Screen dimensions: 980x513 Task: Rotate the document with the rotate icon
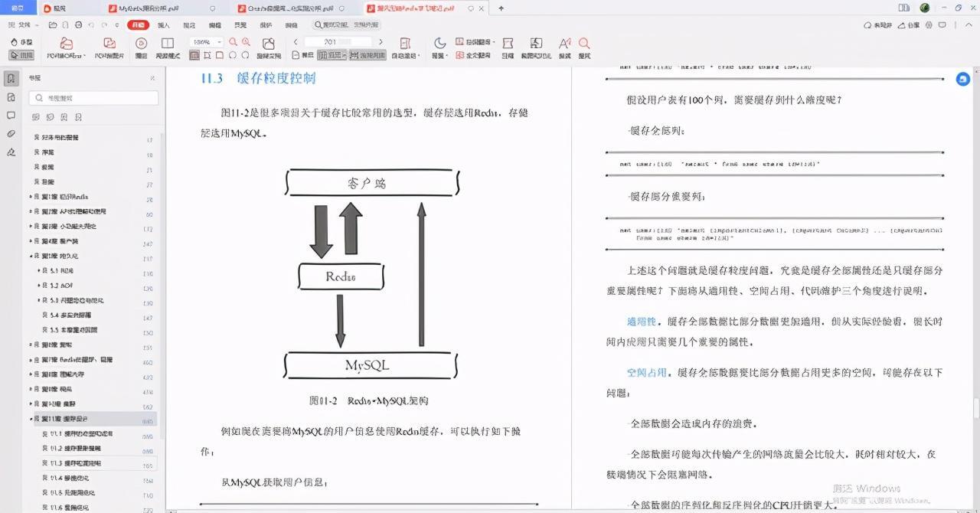pos(268,48)
